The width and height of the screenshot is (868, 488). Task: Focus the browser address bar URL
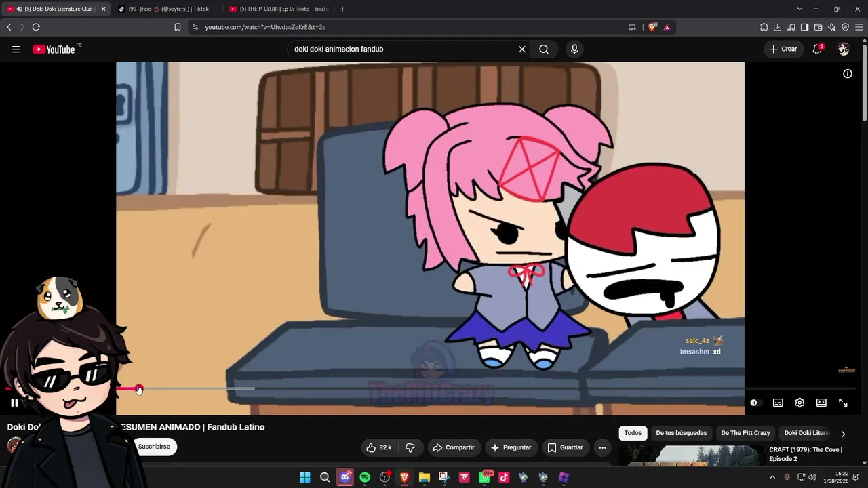click(x=265, y=27)
